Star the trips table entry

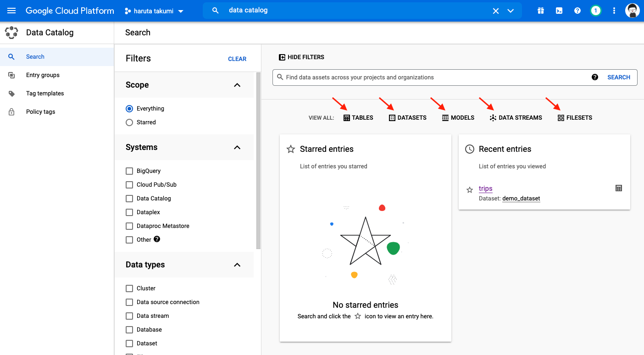point(469,189)
